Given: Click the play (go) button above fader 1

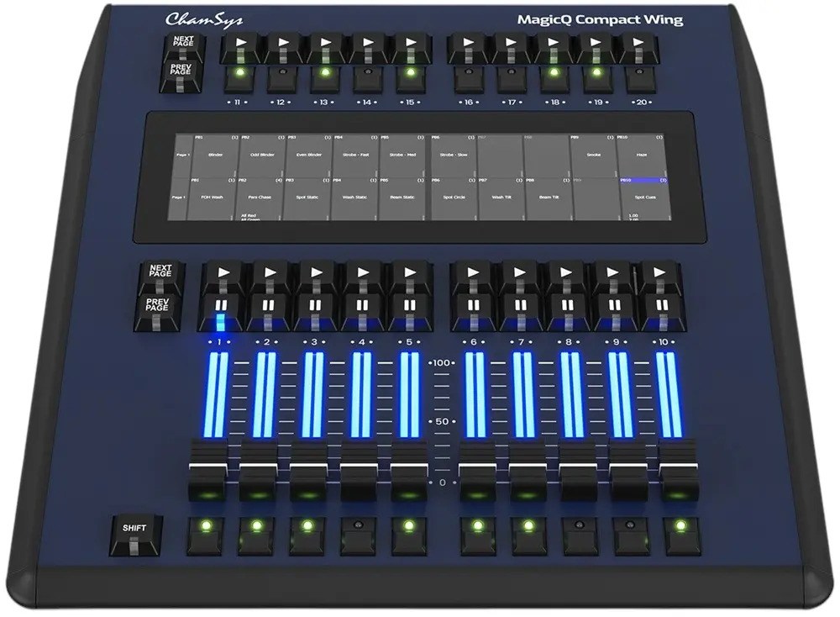Looking at the screenshot, I should pyautogui.click(x=223, y=277).
